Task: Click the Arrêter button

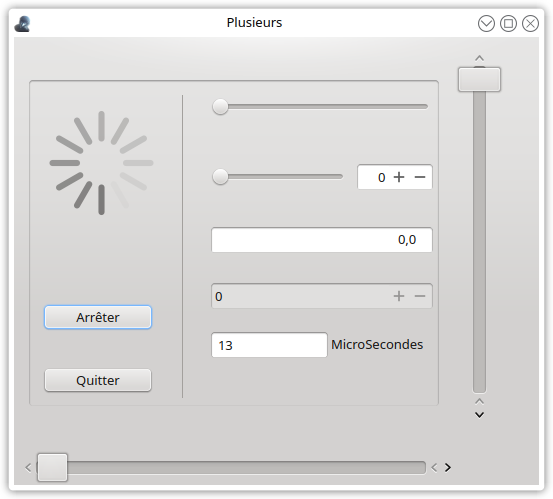Action: click(98, 317)
